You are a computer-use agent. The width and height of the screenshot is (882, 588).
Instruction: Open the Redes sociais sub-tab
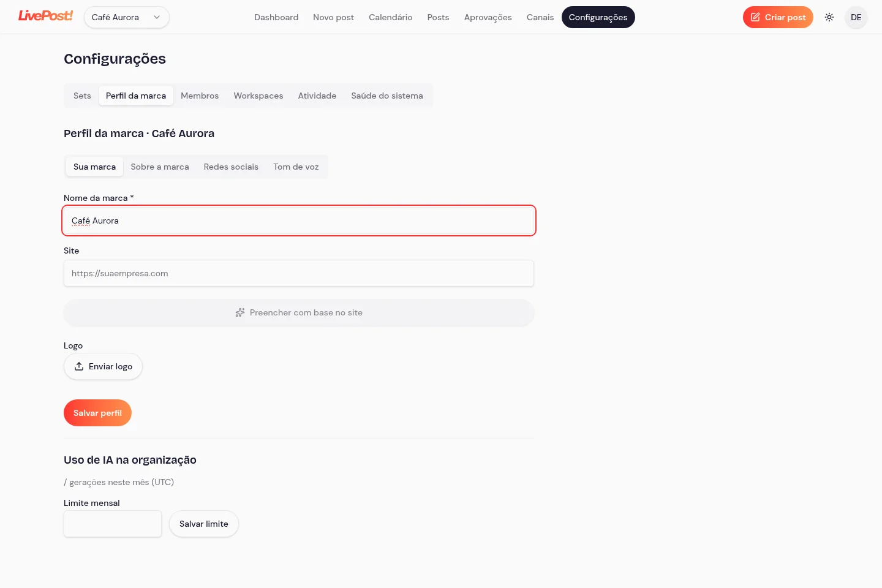[x=231, y=167]
